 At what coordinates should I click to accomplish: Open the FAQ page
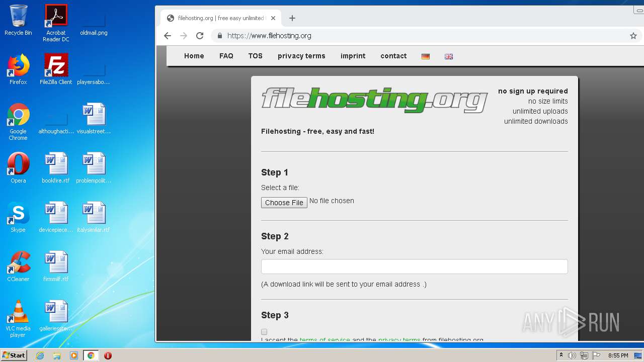tap(226, 56)
